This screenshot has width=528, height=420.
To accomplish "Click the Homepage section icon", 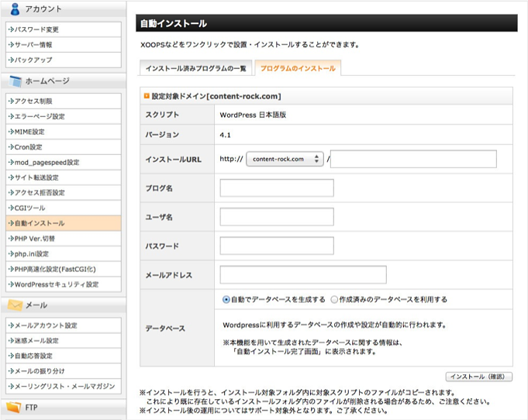I will click(16, 81).
